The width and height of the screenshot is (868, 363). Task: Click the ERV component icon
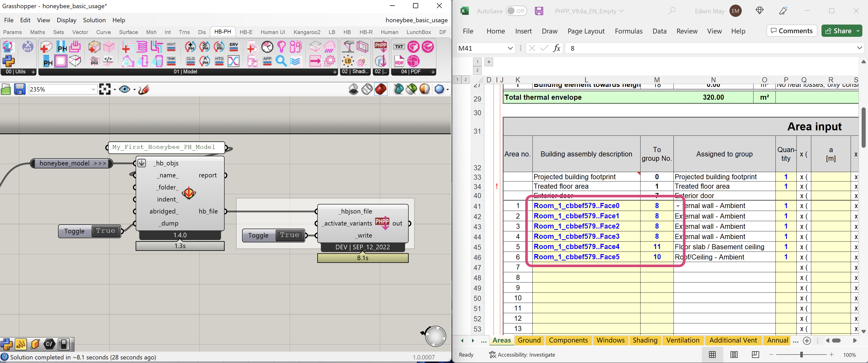click(234, 47)
